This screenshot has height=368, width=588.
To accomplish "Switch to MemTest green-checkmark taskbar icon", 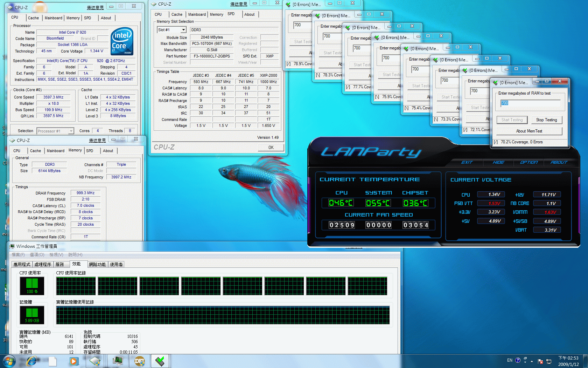I will point(160,361).
